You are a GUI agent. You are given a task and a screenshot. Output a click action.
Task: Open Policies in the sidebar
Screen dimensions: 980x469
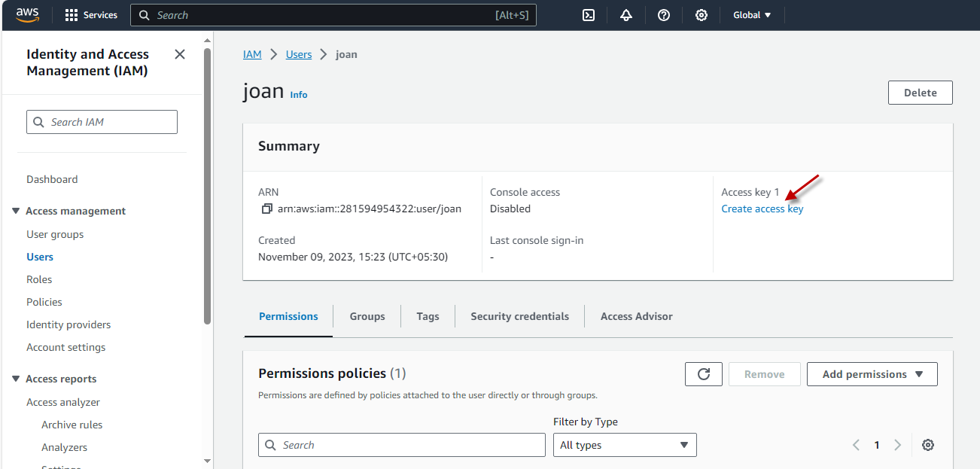pyautogui.click(x=44, y=302)
